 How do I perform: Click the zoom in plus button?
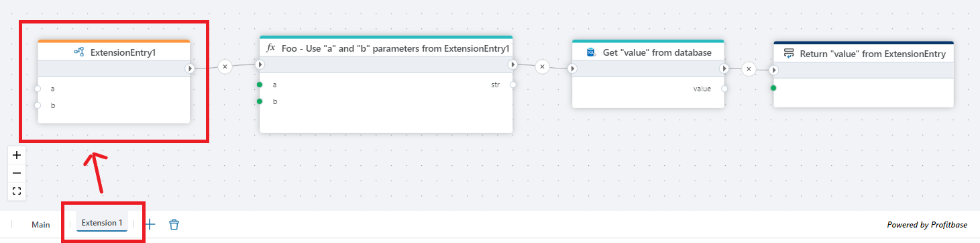17,155
